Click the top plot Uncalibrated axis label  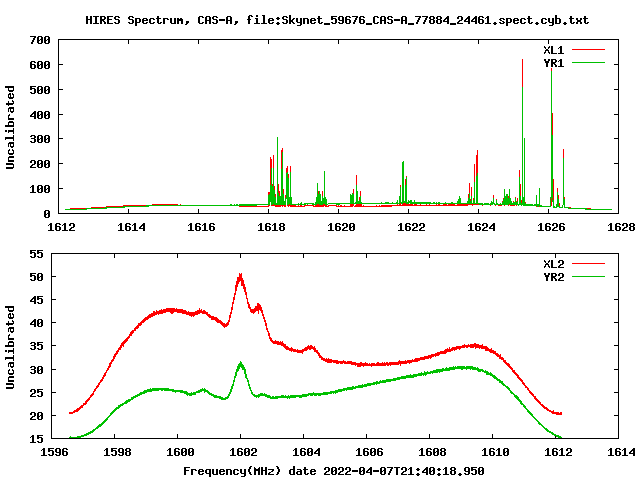(x=10, y=127)
